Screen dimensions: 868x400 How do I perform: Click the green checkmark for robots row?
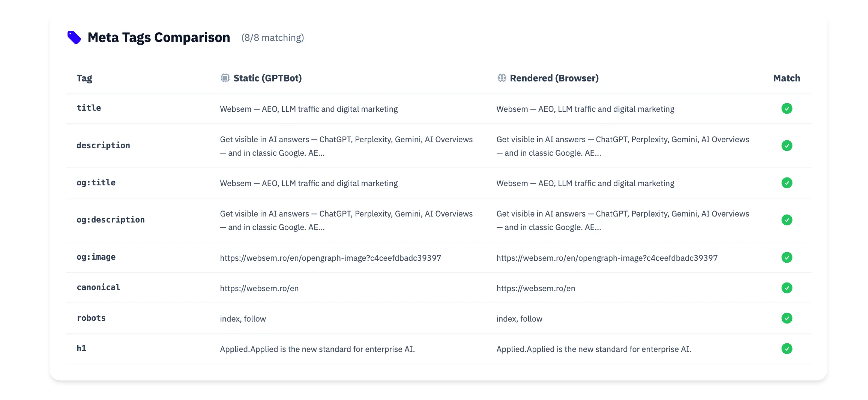(x=787, y=318)
